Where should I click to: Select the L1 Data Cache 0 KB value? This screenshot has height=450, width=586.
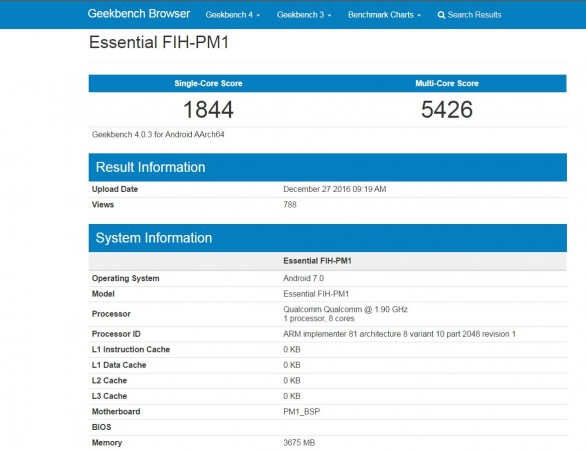[x=292, y=365]
